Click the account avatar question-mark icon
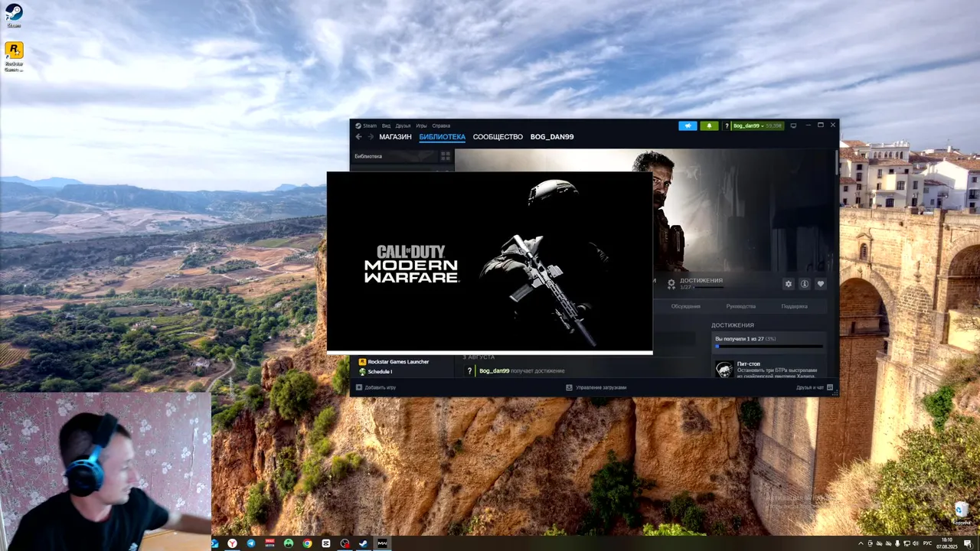Viewport: 980px width, 551px height. (x=726, y=126)
